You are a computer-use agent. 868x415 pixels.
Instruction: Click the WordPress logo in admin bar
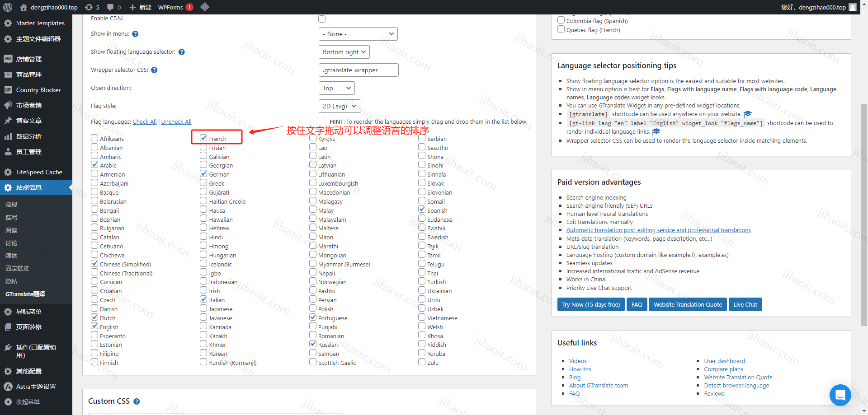coord(7,7)
